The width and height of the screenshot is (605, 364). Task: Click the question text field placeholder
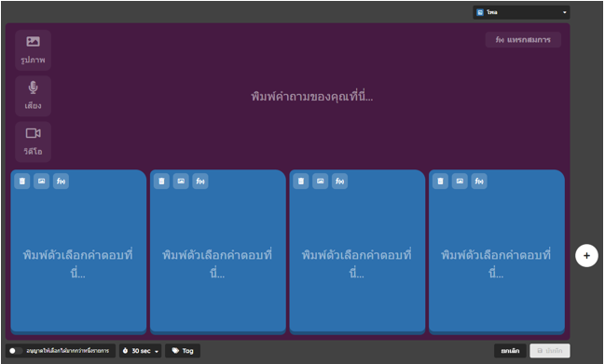click(x=311, y=96)
